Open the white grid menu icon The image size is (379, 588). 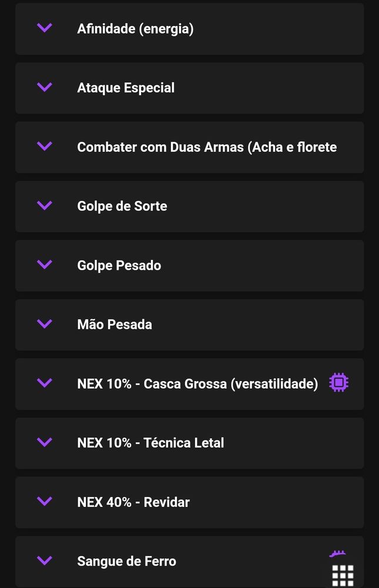pyautogui.click(x=343, y=576)
